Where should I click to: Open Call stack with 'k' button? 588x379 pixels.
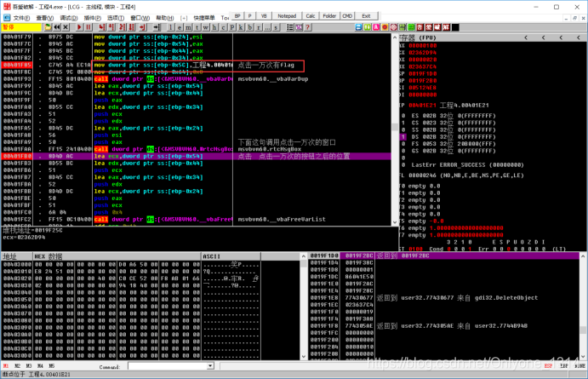coord(240,27)
